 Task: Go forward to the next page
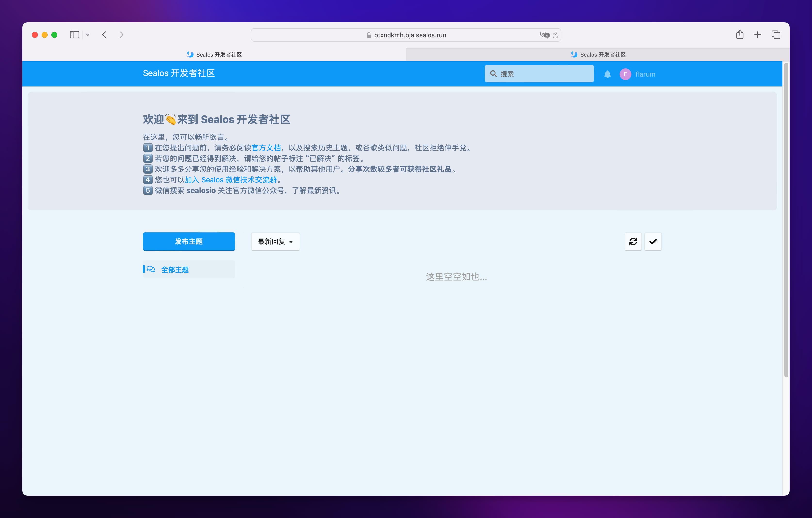coord(122,35)
